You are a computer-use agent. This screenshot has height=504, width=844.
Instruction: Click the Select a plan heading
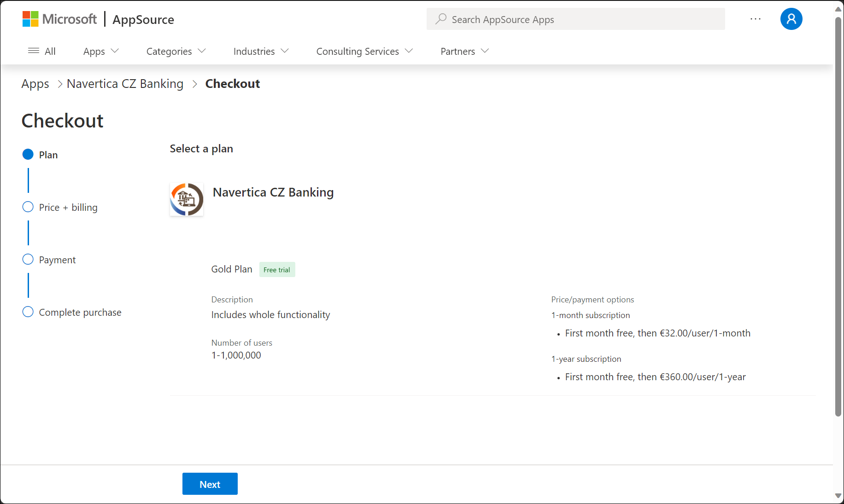tap(201, 149)
